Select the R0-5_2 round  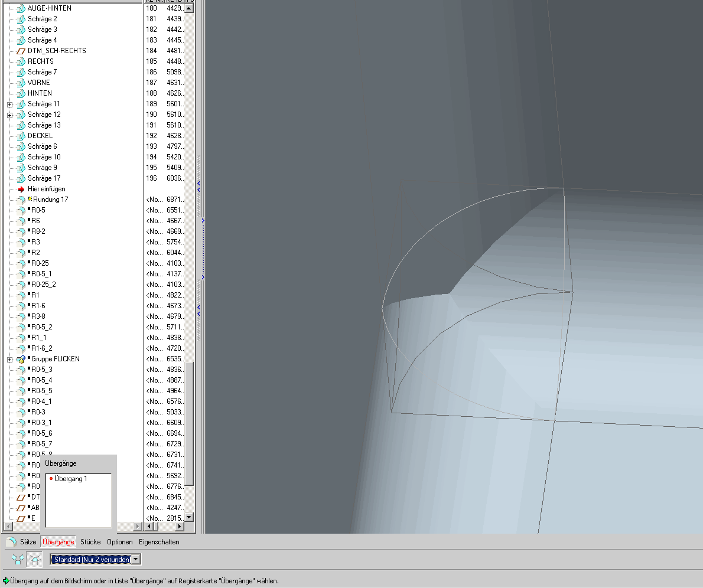pos(42,327)
